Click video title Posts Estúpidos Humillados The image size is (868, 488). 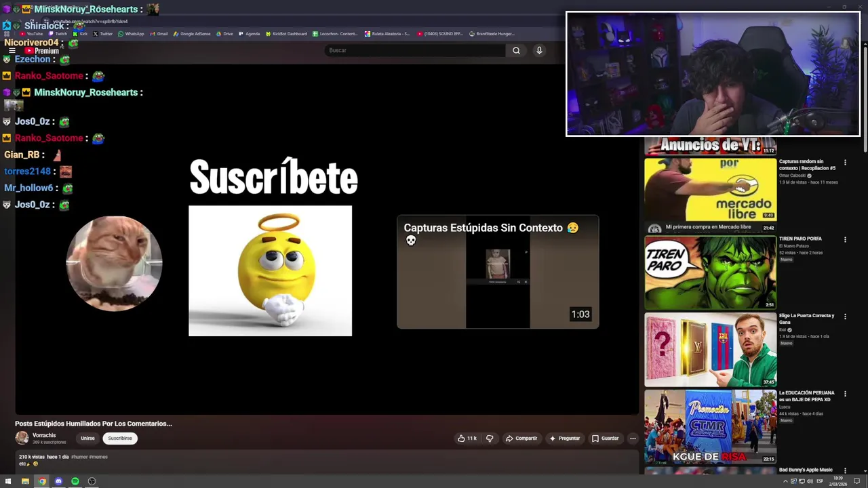tap(94, 424)
